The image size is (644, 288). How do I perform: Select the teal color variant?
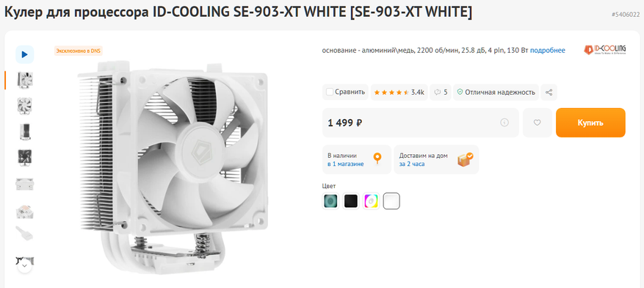(330, 201)
